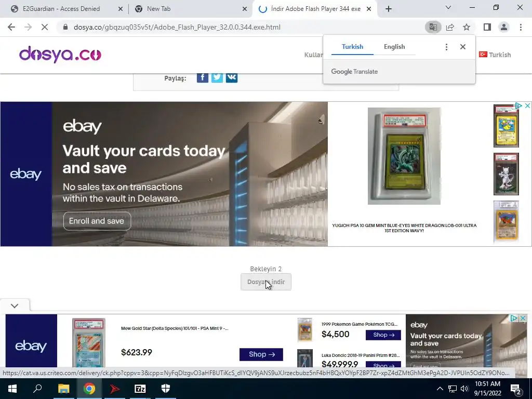
Task: Open the 7-Zip taskbar icon
Action: coord(140,389)
